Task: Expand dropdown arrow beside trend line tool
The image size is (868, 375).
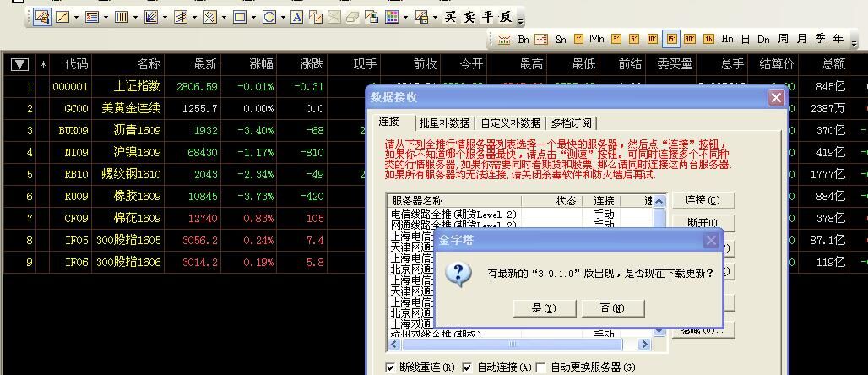Action: tap(77, 17)
